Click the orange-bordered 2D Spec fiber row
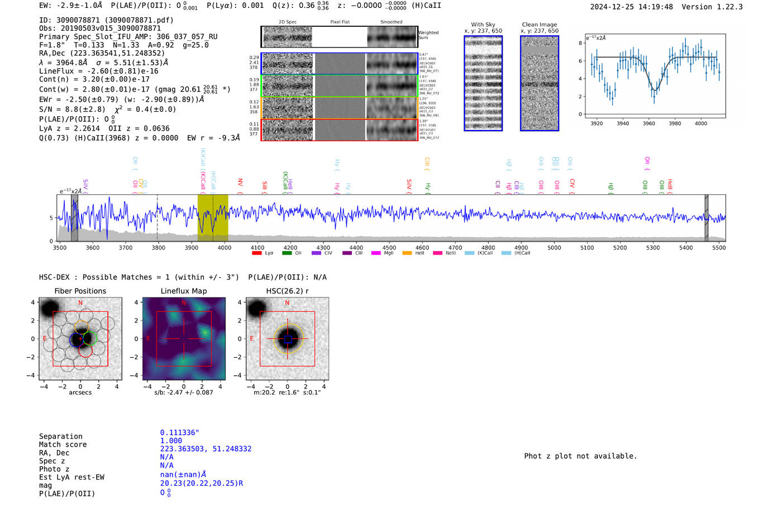Viewport: 782px width, 532px height. pos(288,108)
